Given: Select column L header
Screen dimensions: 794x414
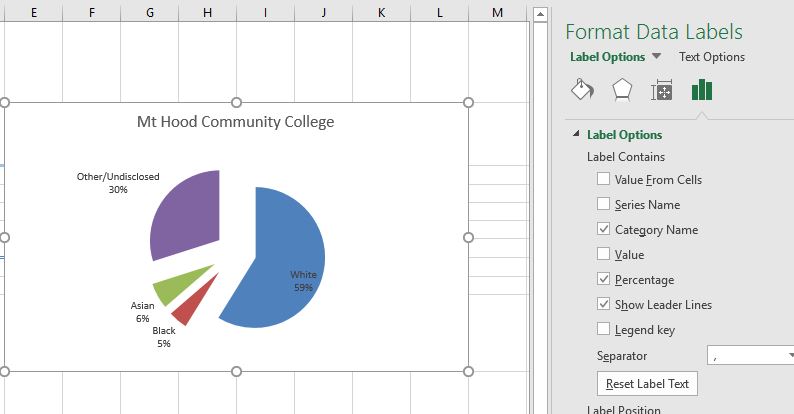Looking at the screenshot, I should click(x=440, y=12).
